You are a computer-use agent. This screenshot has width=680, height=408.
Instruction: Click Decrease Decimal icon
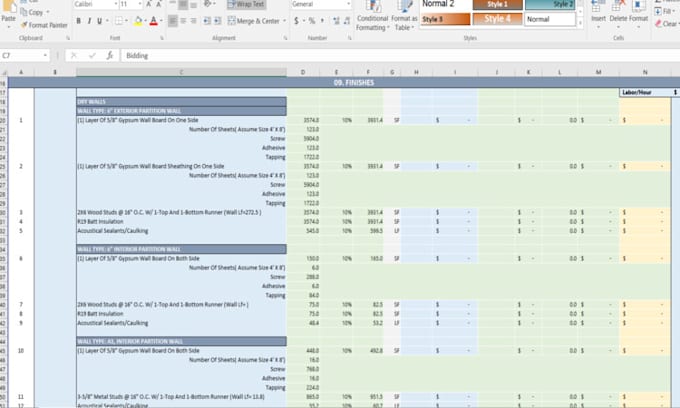coord(347,21)
